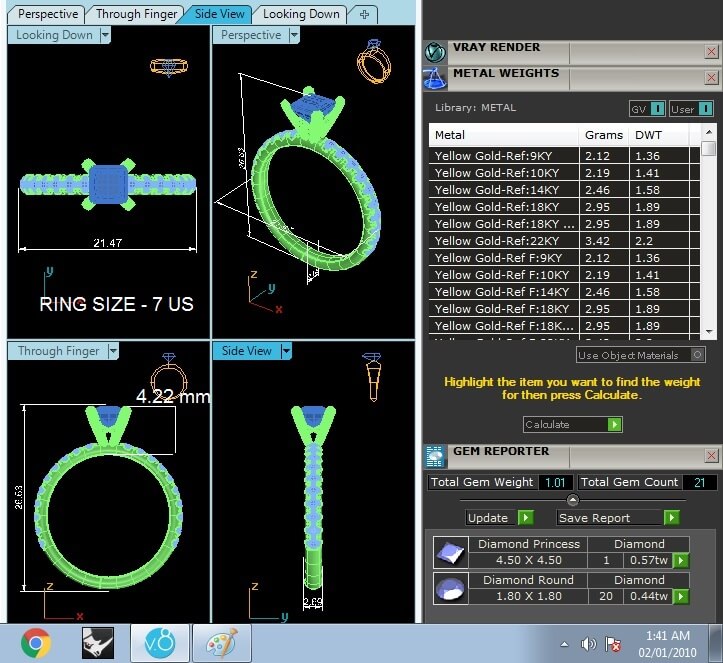Click the add new viewport tab icon
Image resolution: width=723 pixels, height=663 pixels.
[x=364, y=14]
